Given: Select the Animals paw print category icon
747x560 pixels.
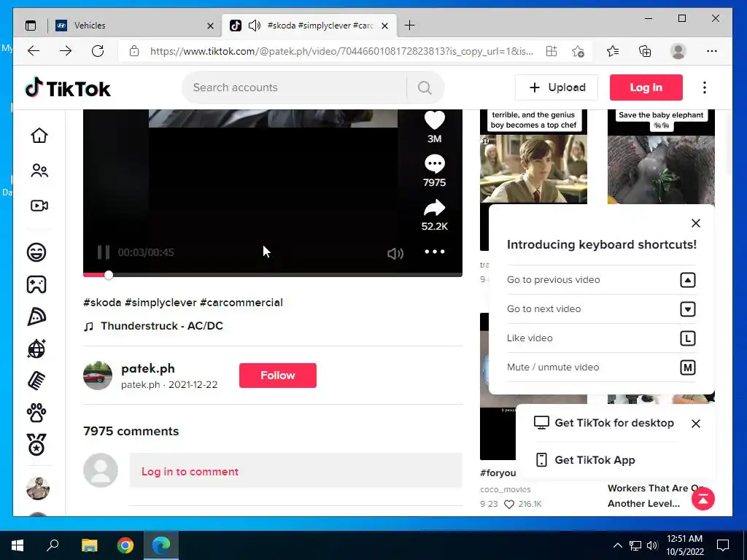Looking at the screenshot, I should point(36,413).
